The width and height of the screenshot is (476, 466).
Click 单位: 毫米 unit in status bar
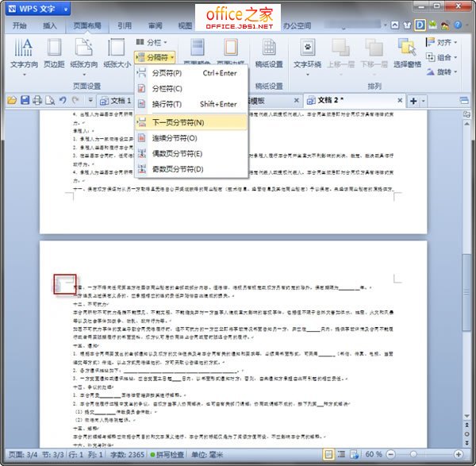click(207, 455)
